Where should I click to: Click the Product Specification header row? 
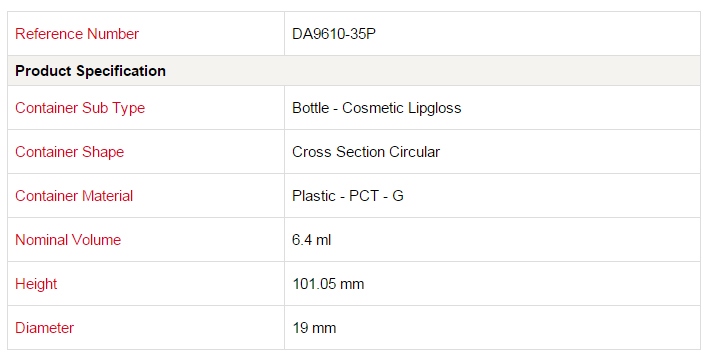tap(354, 71)
